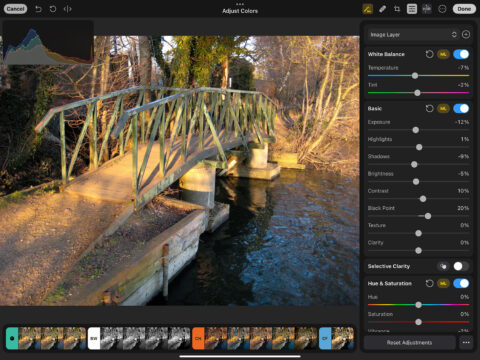Click the Clarity slider handle
This screenshot has width=480, height=360.
click(x=418, y=251)
